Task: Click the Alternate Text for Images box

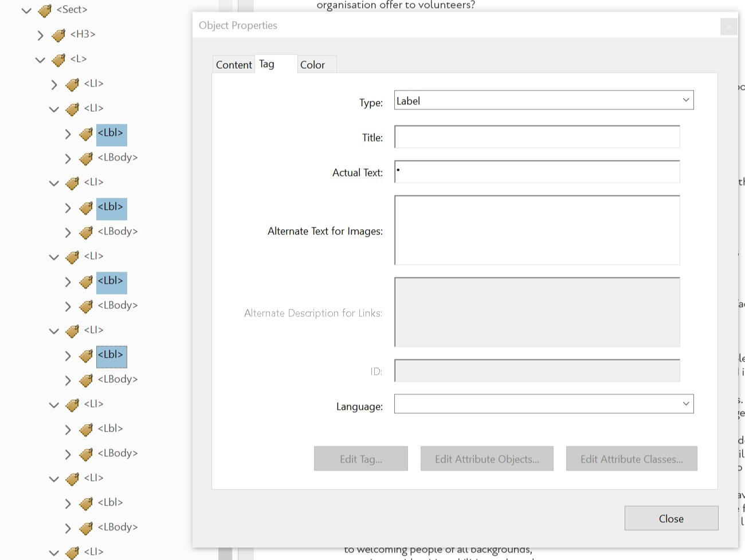Action: click(536, 230)
